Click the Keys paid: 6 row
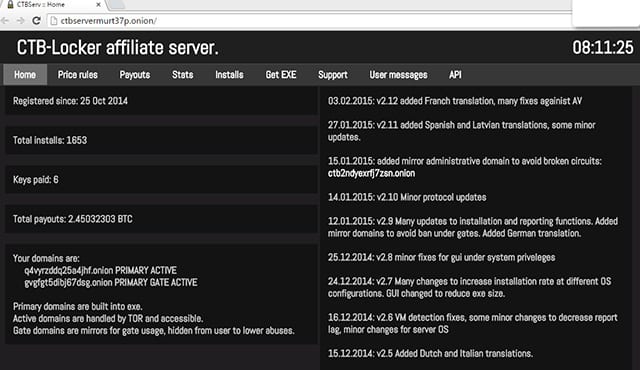640x370 pixels. [x=161, y=179]
